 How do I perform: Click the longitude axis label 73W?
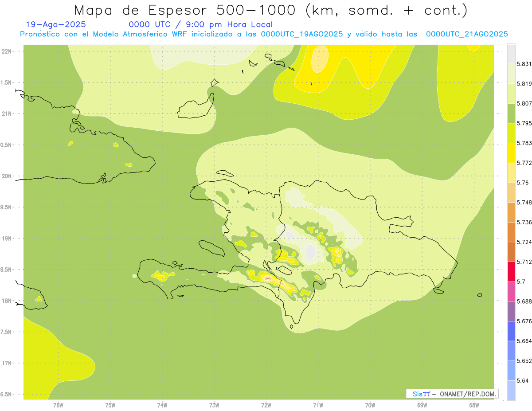tap(214, 405)
